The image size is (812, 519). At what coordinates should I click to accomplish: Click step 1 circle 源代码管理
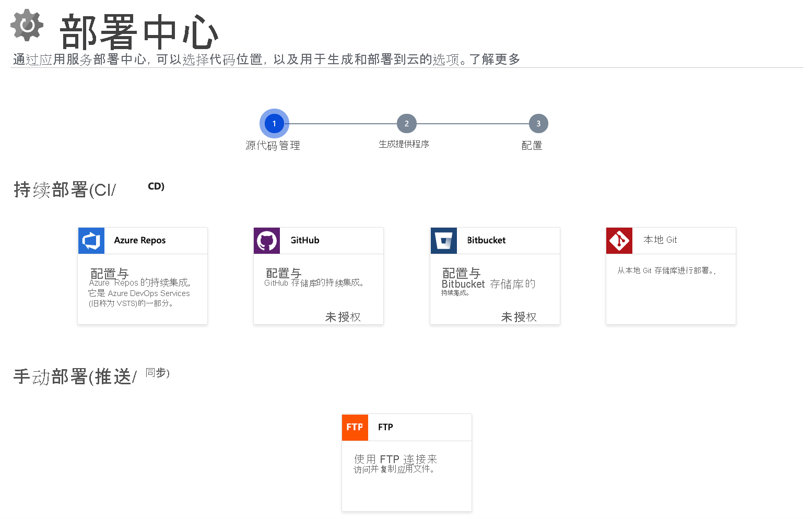tap(274, 123)
